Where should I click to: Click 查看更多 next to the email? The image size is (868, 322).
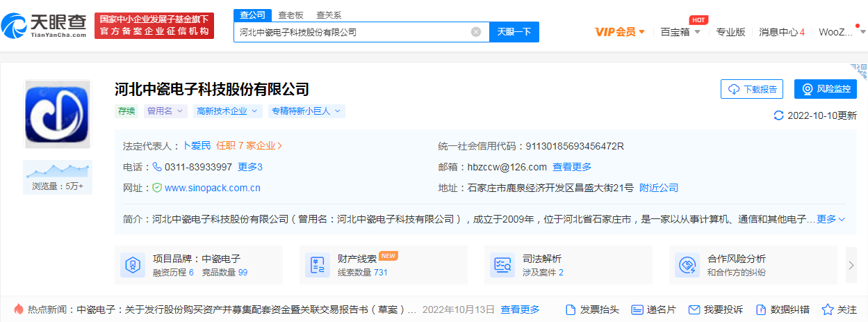tap(572, 167)
